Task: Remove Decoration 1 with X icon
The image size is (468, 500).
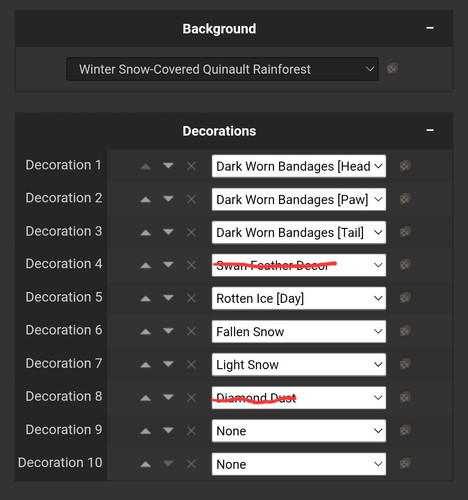Action: (x=191, y=166)
